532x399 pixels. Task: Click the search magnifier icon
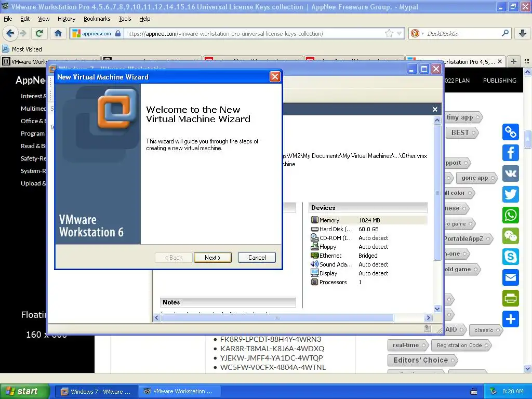click(505, 33)
